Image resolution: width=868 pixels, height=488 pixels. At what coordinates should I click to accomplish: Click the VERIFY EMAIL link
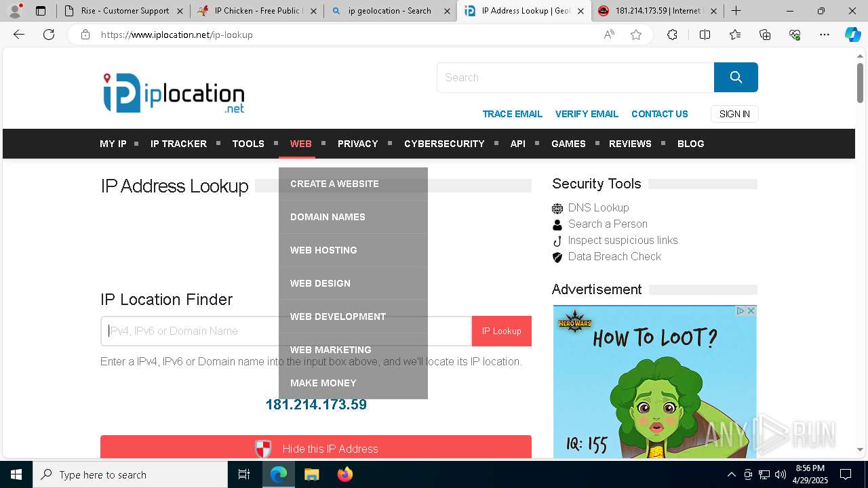click(x=587, y=114)
